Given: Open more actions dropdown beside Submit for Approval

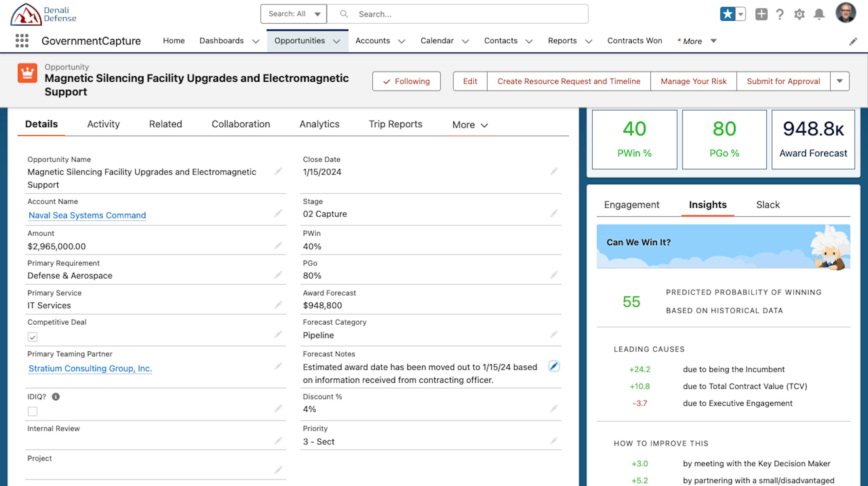Looking at the screenshot, I should [840, 81].
